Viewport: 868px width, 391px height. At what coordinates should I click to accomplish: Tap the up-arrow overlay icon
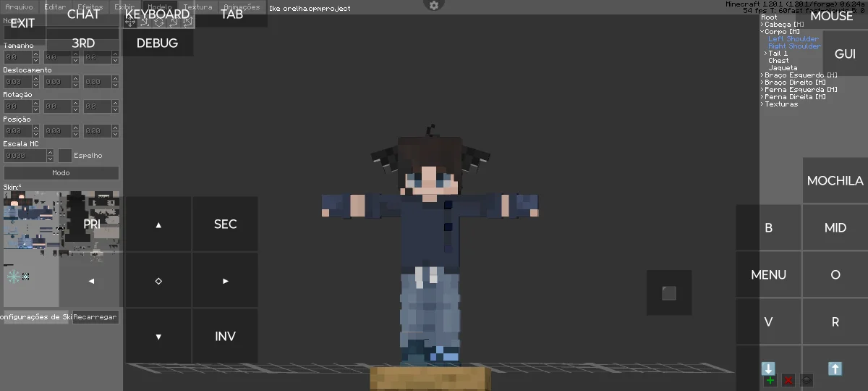pos(835,369)
